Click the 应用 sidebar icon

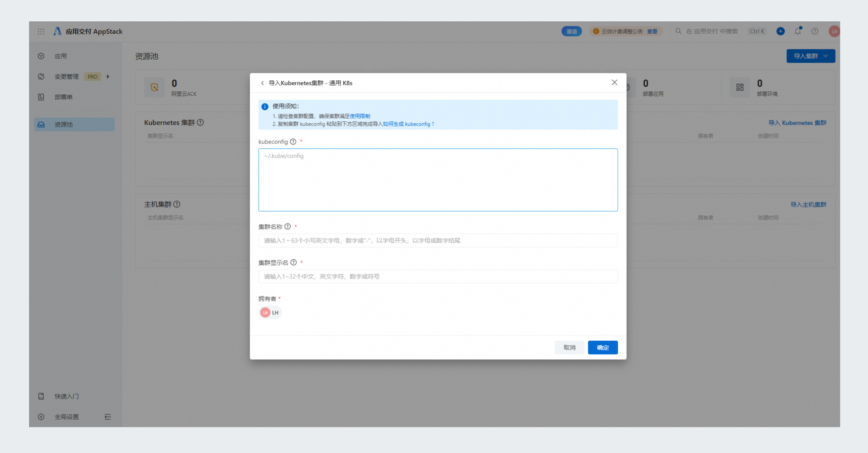click(41, 56)
